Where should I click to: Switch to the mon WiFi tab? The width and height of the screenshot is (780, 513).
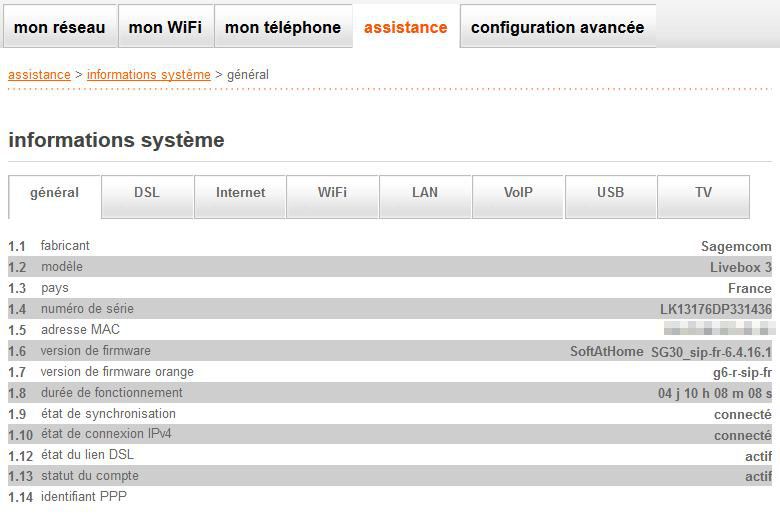[x=165, y=27]
